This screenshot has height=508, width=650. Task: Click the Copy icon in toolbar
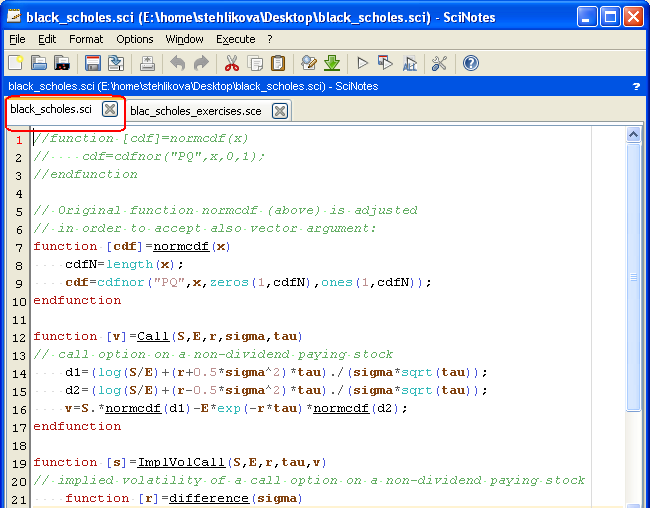[255, 63]
